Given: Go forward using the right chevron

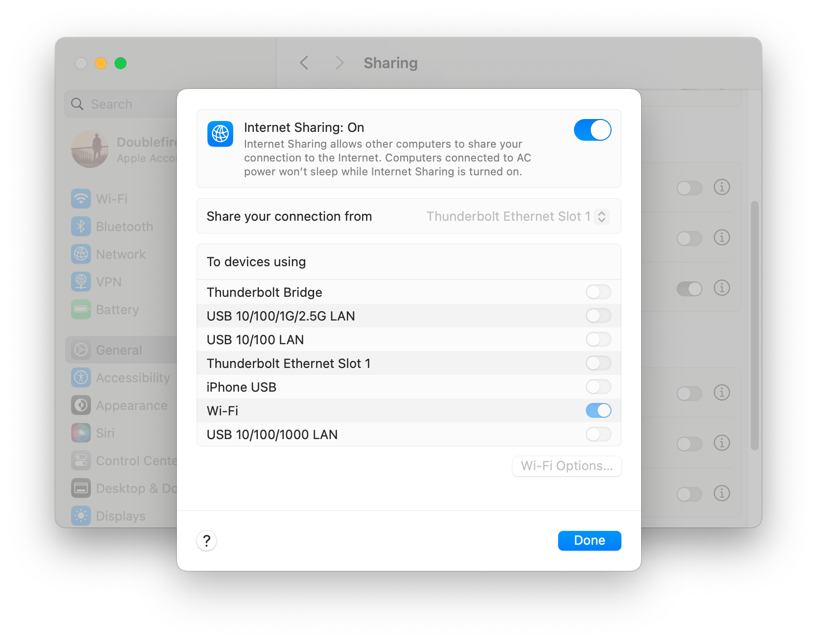Looking at the screenshot, I should (x=339, y=63).
